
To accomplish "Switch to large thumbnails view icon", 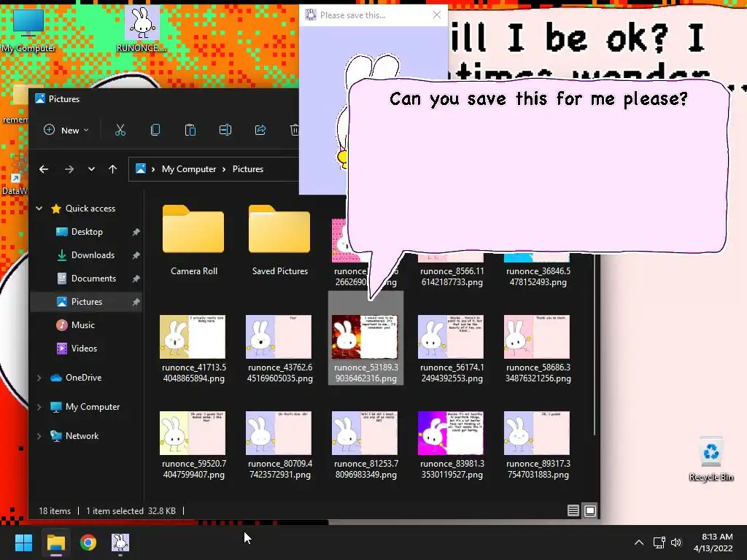I will pyautogui.click(x=589, y=510).
